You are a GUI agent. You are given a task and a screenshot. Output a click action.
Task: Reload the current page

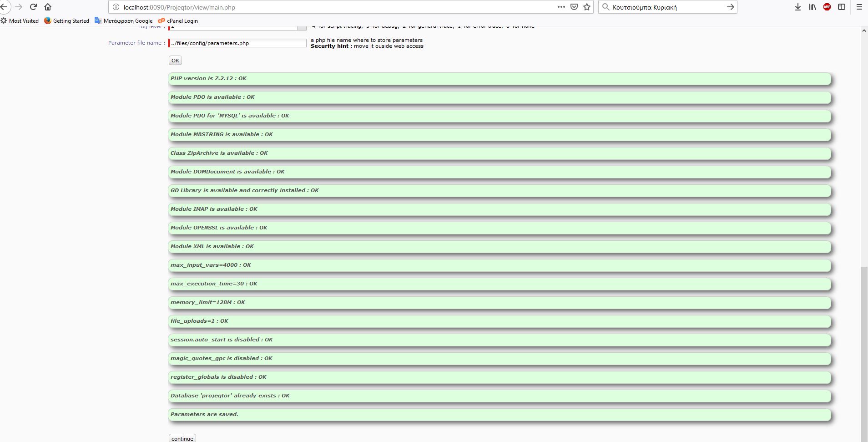(33, 7)
